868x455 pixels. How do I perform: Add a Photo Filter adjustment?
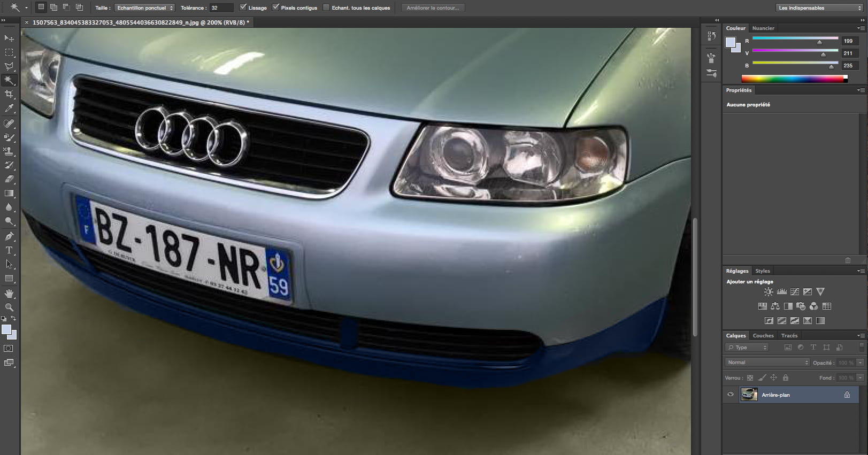(801, 306)
